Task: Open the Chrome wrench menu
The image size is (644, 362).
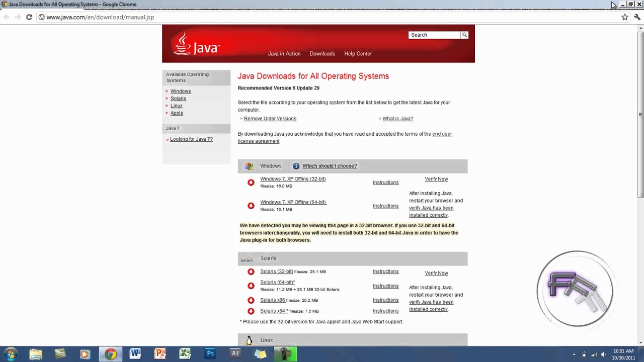Action: [637, 17]
